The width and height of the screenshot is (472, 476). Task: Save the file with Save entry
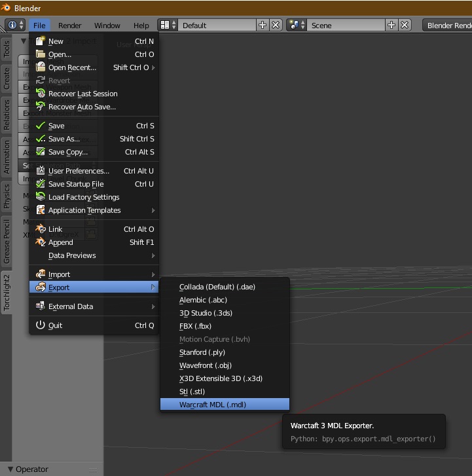click(94, 126)
